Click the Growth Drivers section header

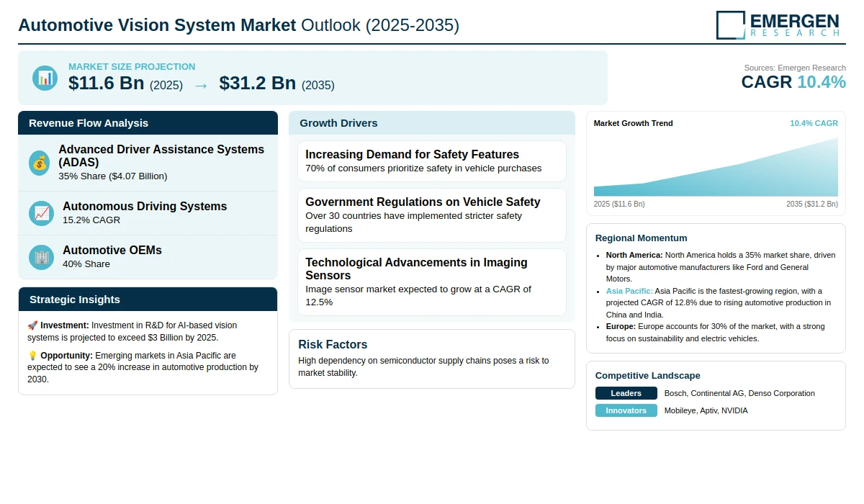tap(432, 123)
